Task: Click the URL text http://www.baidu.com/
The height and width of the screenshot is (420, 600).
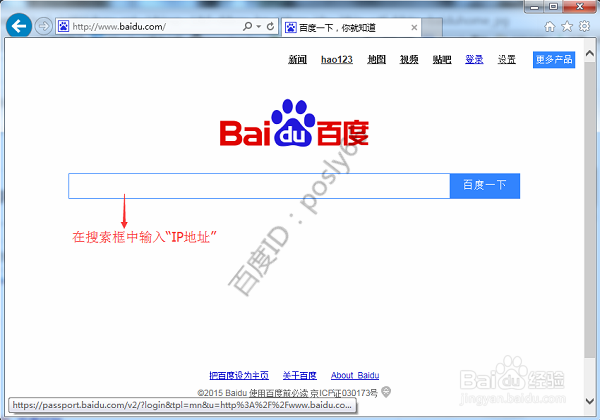Action: [119, 26]
